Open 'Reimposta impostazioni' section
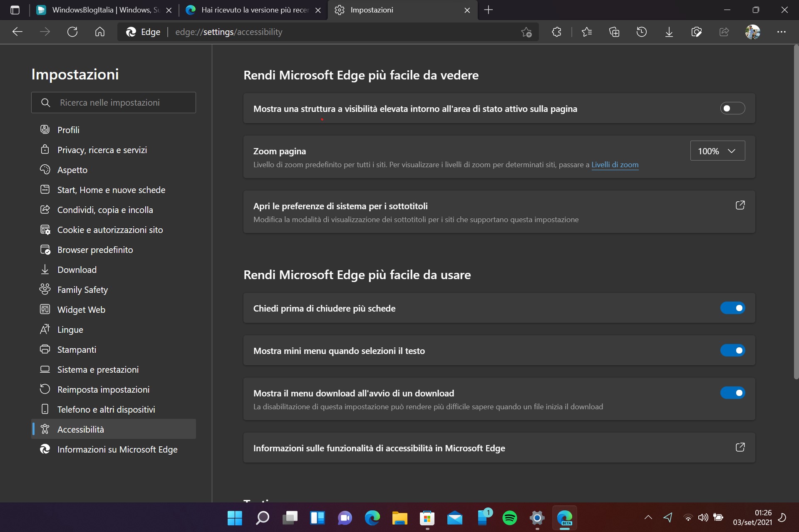 tap(114, 389)
